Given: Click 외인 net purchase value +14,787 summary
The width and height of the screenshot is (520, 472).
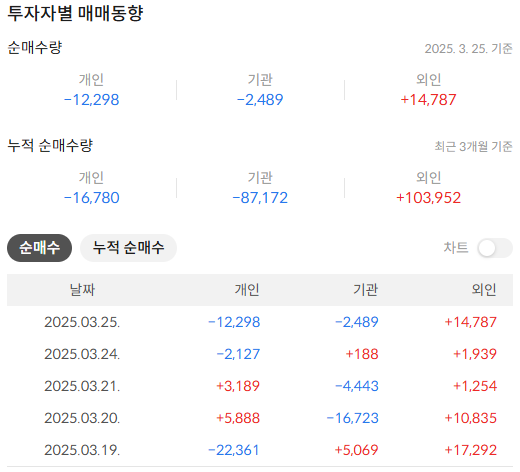Looking at the screenshot, I should (x=428, y=100).
